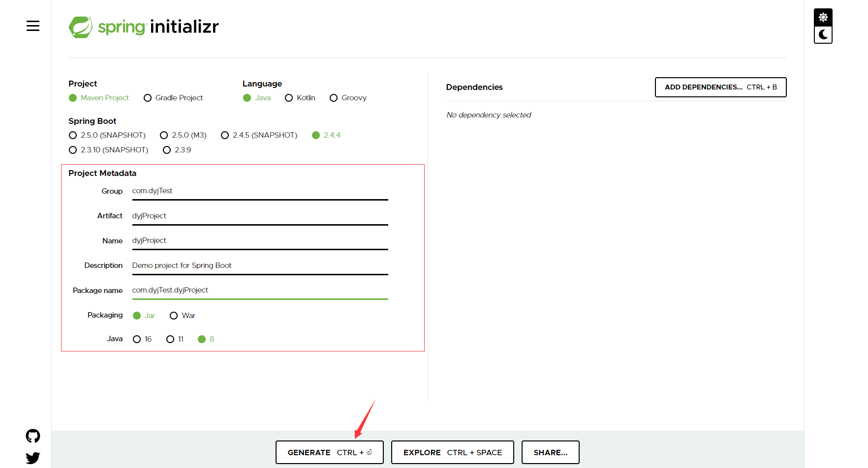Click Add Dependencies button
The image size is (868, 468).
[721, 88]
